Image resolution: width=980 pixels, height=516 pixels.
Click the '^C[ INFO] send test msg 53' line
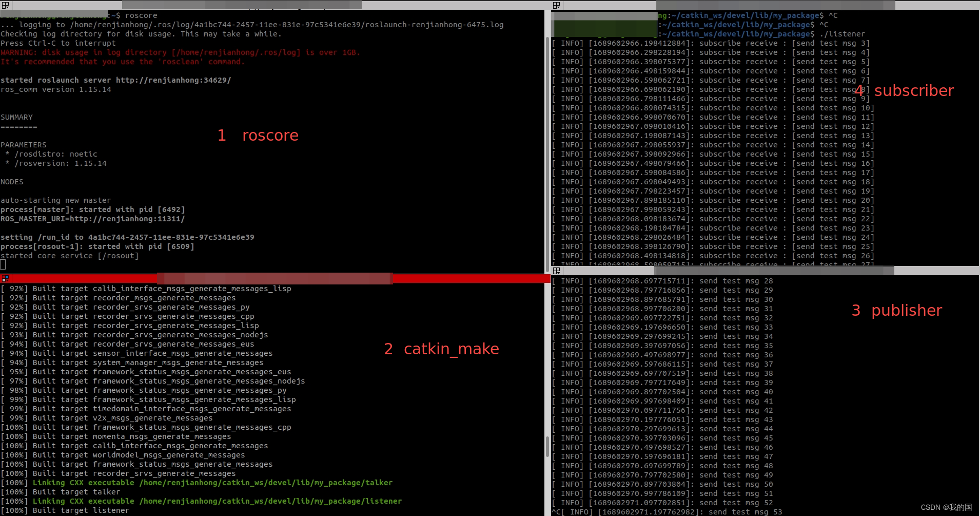click(x=667, y=512)
